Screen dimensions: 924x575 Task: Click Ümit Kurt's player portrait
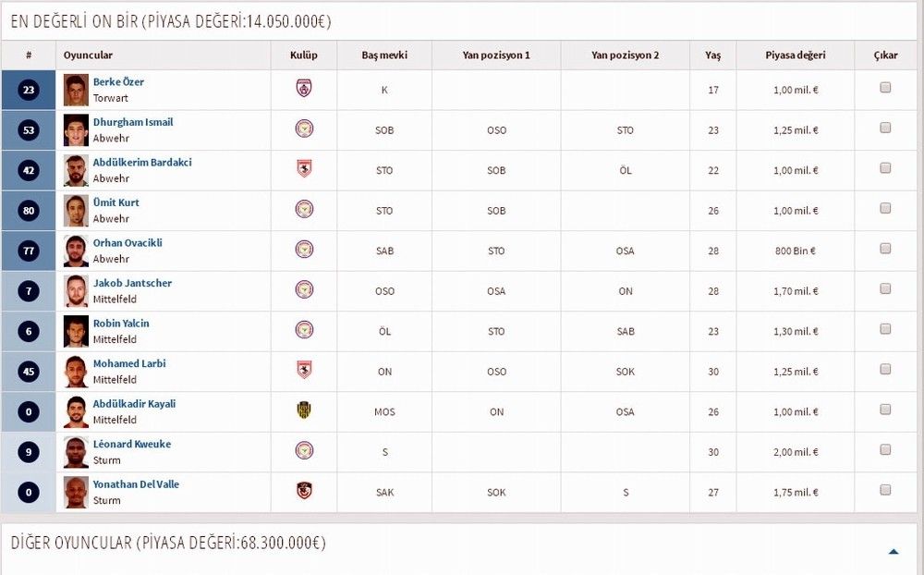76,211
